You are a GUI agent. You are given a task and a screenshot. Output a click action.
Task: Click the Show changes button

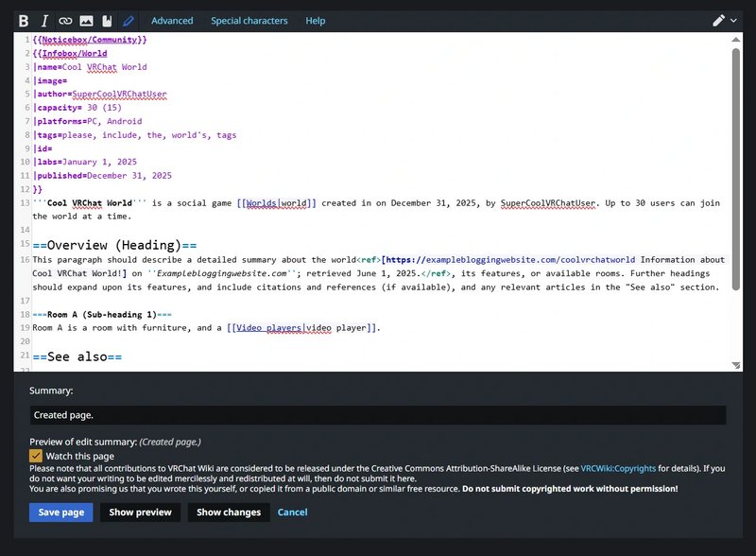pos(229,513)
